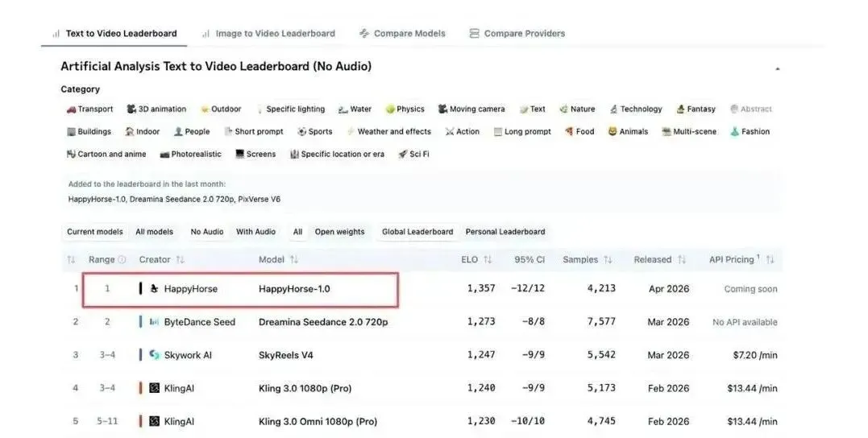Select the Technology category chip
Screen dimensions: 868x438
click(x=636, y=109)
